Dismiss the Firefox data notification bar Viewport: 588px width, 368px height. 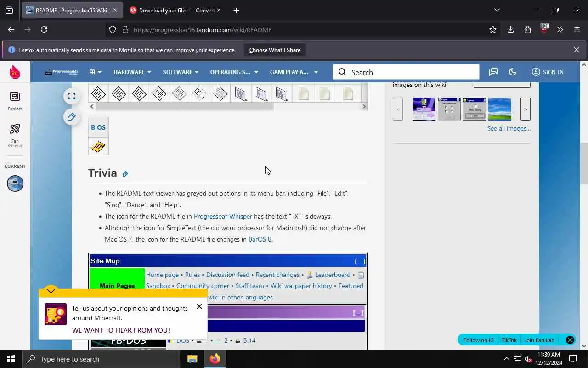click(x=577, y=50)
